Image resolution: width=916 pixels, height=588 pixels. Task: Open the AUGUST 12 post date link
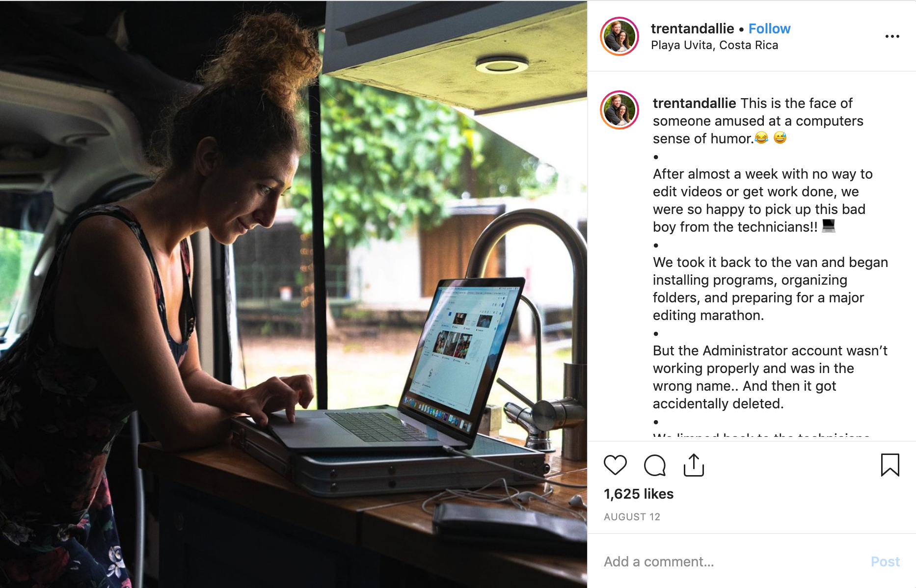pos(632,517)
